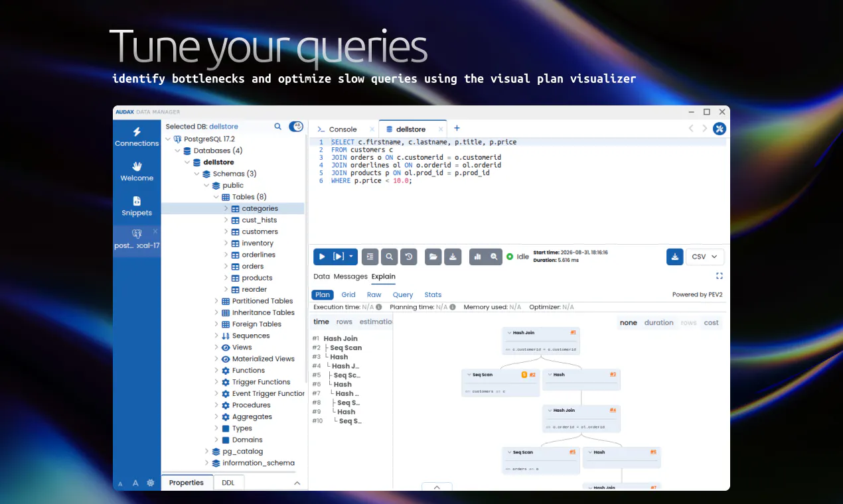Select the Raw view in Explain

coord(374,295)
